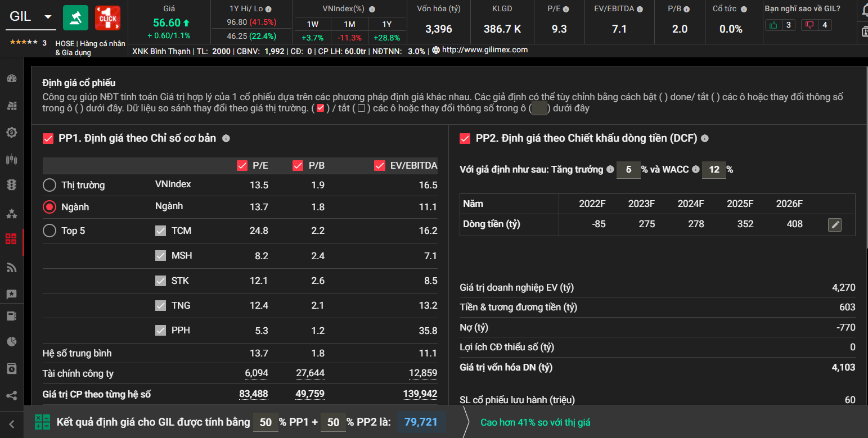Open the gilimex.com website link
Image resolution: width=868 pixels, height=438 pixels.
tap(484, 50)
